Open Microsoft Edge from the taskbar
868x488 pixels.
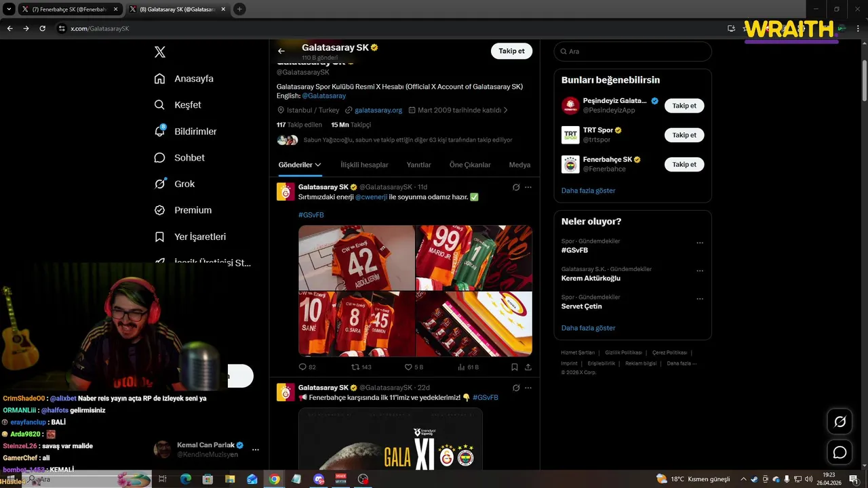(185, 479)
